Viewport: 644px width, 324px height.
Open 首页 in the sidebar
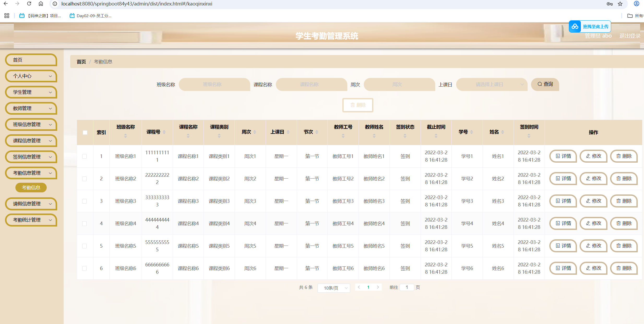tap(31, 60)
